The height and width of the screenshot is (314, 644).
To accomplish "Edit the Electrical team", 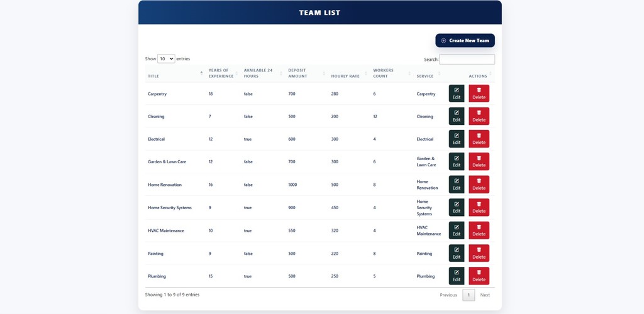I will (457, 139).
